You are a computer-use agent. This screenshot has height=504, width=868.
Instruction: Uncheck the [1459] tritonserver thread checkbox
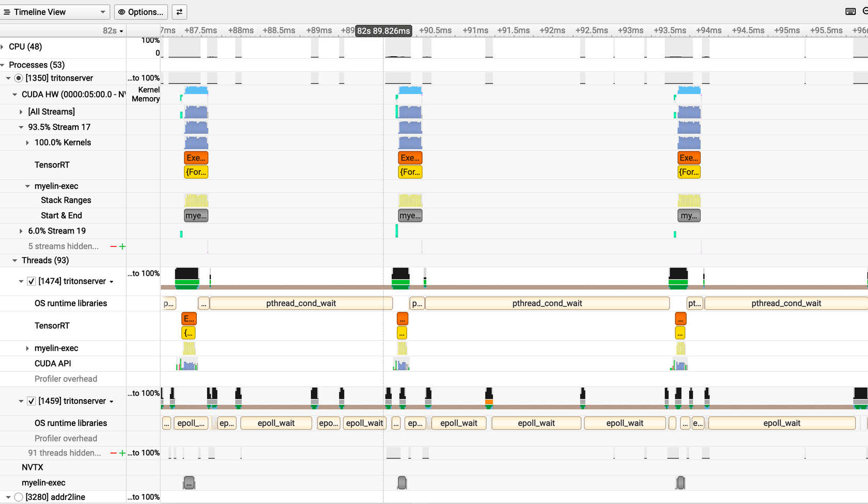pyautogui.click(x=31, y=401)
